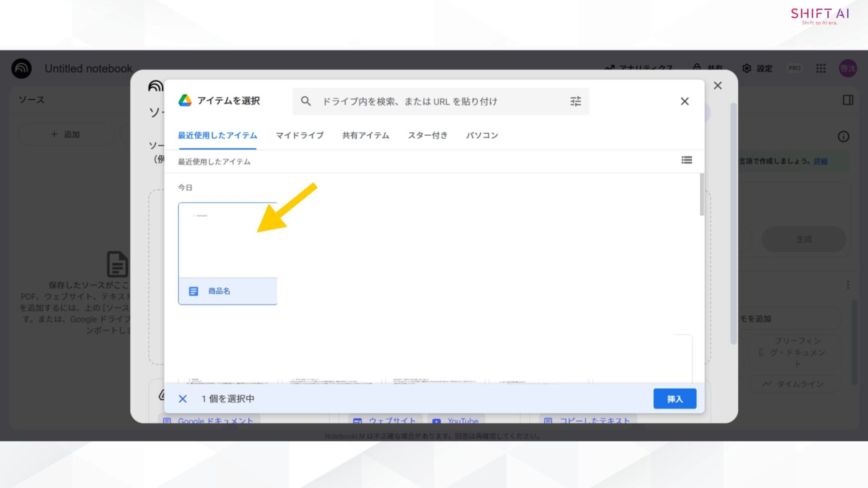Click the 生成 button in the studio panel
Screen dimensions: 868x488
(x=804, y=239)
